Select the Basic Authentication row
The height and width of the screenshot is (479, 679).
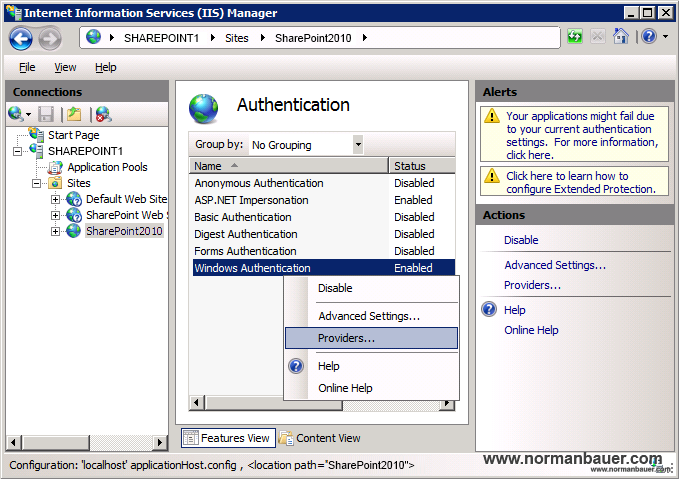322,217
